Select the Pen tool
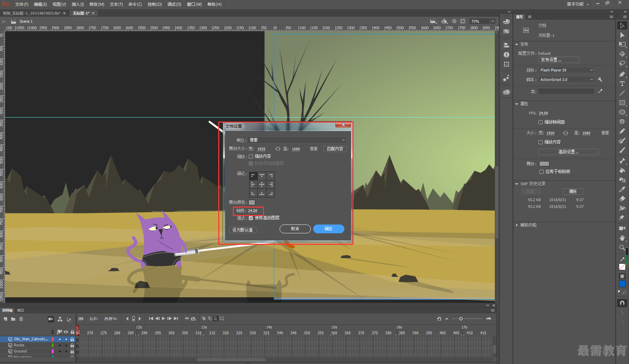The image size is (629, 364). tap(622, 74)
